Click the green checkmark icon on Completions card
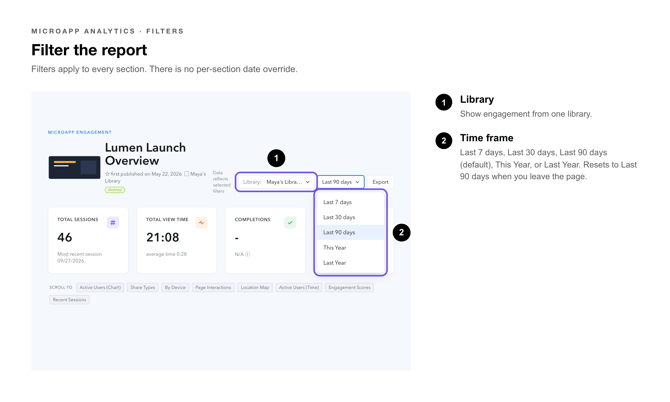 point(290,223)
